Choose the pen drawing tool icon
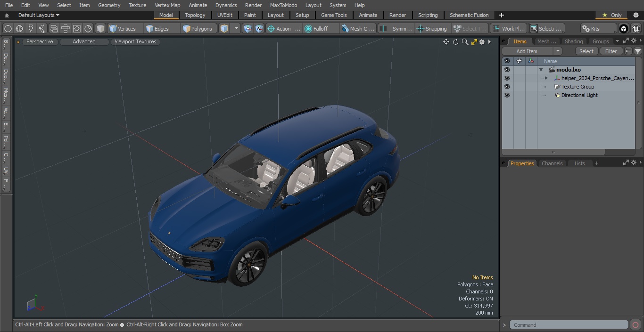The width and height of the screenshot is (644, 332). [31, 29]
